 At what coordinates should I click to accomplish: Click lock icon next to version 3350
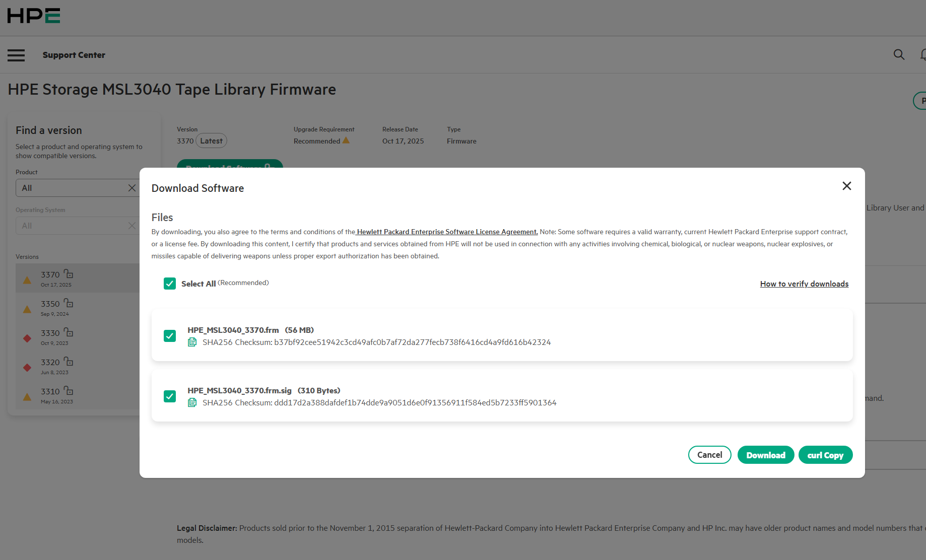[69, 303]
